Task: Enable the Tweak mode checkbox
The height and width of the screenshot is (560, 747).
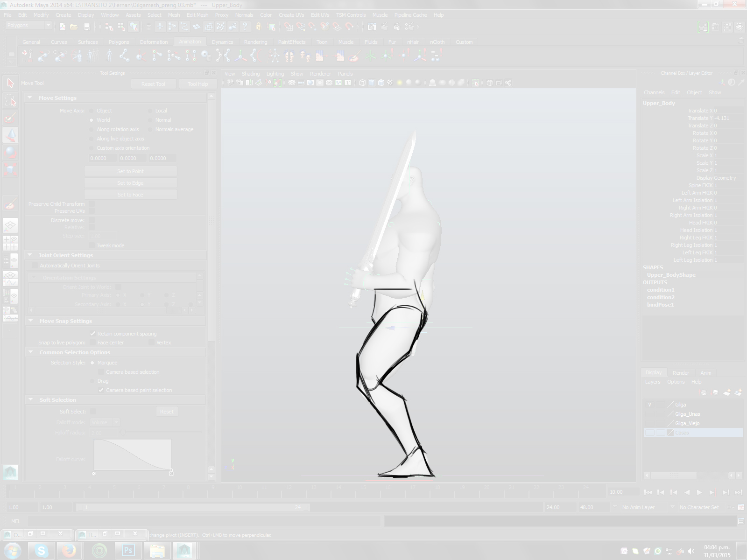Action: [x=92, y=245]
